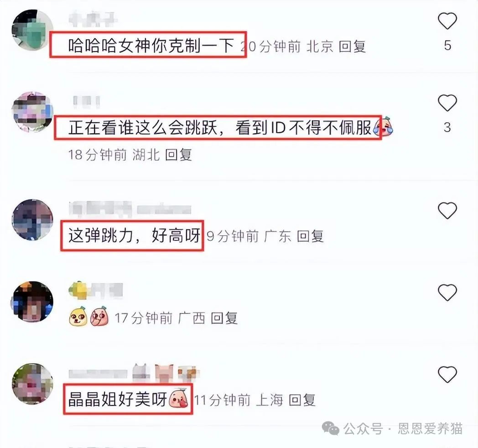Select the comment text 正在看谁这么会跳跃

click(x=143, y=127)
